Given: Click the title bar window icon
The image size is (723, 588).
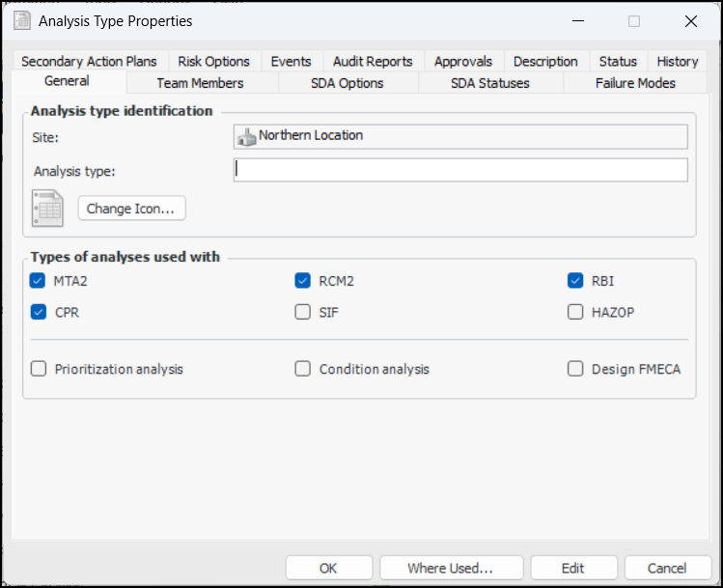Looking at the screenshot, I should click(x=21, y=20).
